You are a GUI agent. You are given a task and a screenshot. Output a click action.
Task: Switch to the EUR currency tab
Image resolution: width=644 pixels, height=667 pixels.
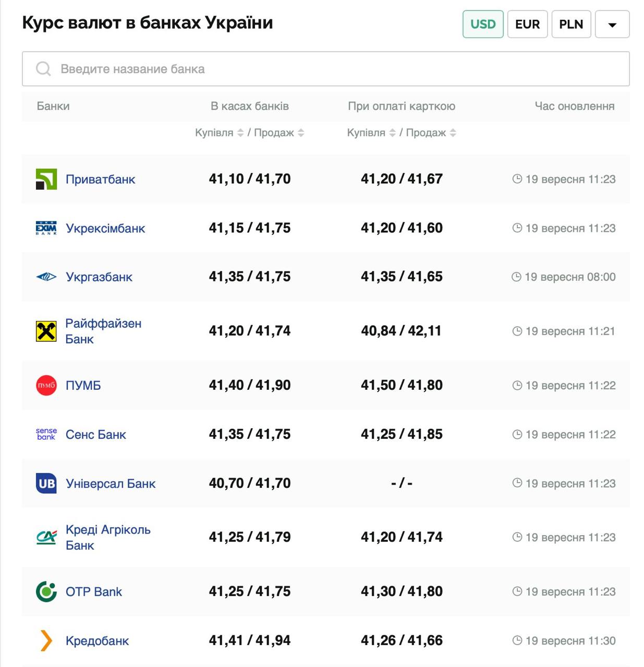point(527,24)
